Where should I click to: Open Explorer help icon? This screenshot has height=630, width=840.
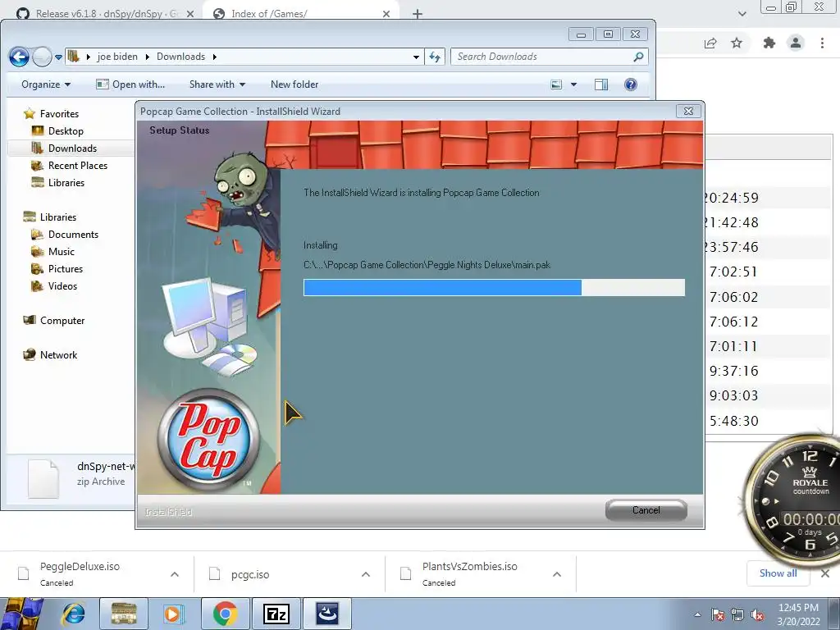click(x=631, y=84)
